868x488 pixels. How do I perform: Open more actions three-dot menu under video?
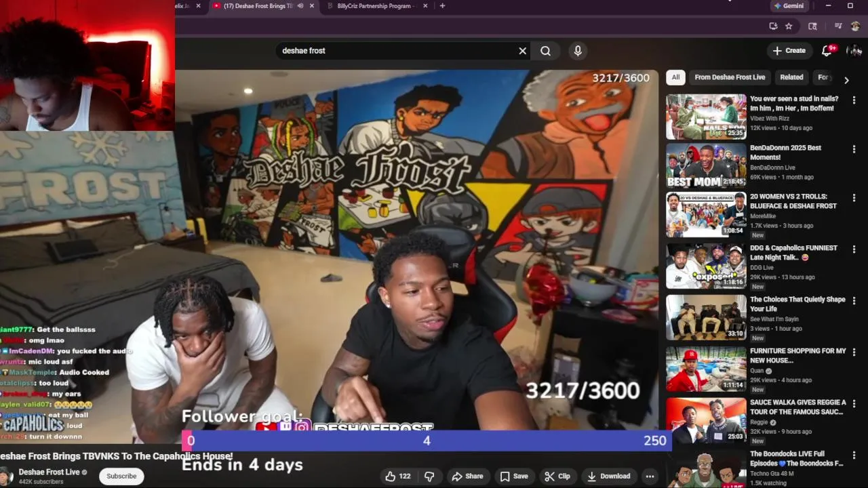pos(650,476)
